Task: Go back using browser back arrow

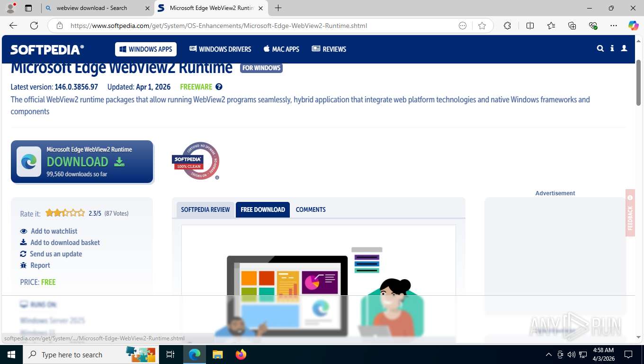Action: click(x=13, y=26)
